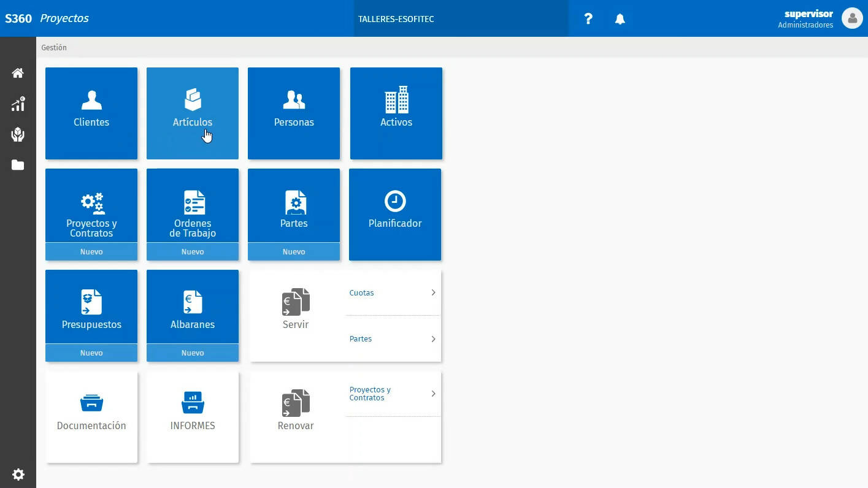Create new Presupuestos via Nuevo
This screenshot has width=868, height=488.
point(91,353)
